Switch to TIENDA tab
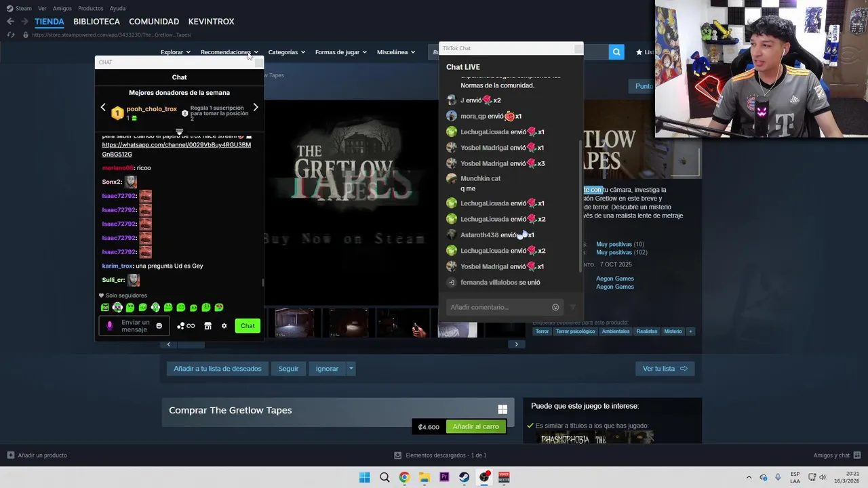 50,22
